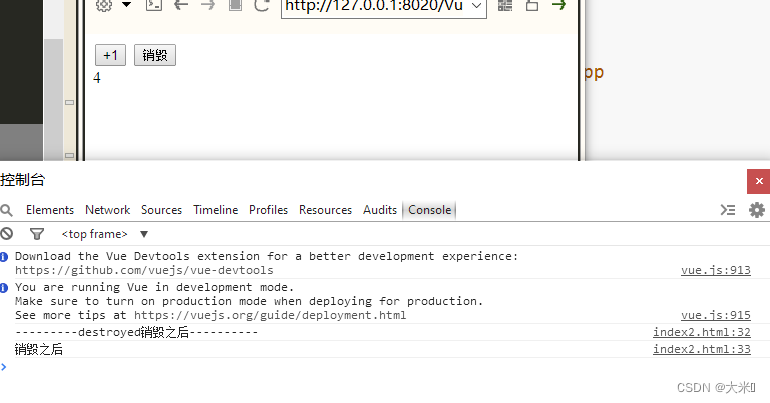Toggle the devtools console drawer icon
Screen dimensions: 770x403
(x=728, y=210)
